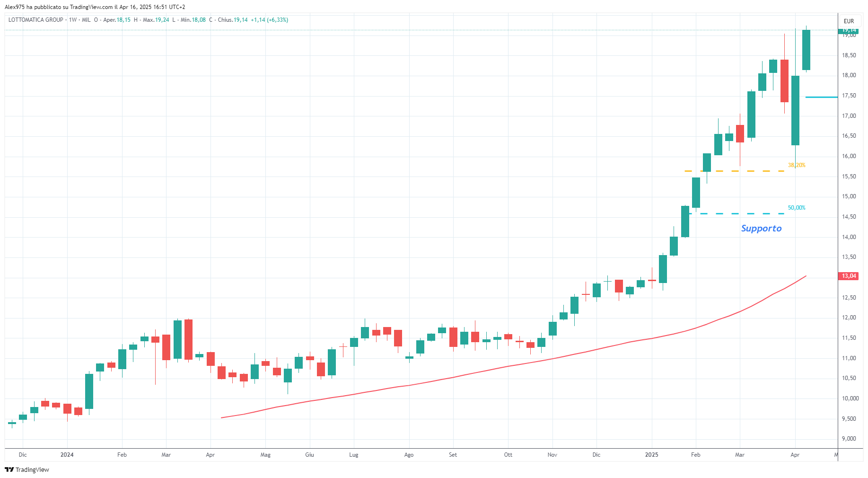Click the 14,00 price axis label

point(849,237)
